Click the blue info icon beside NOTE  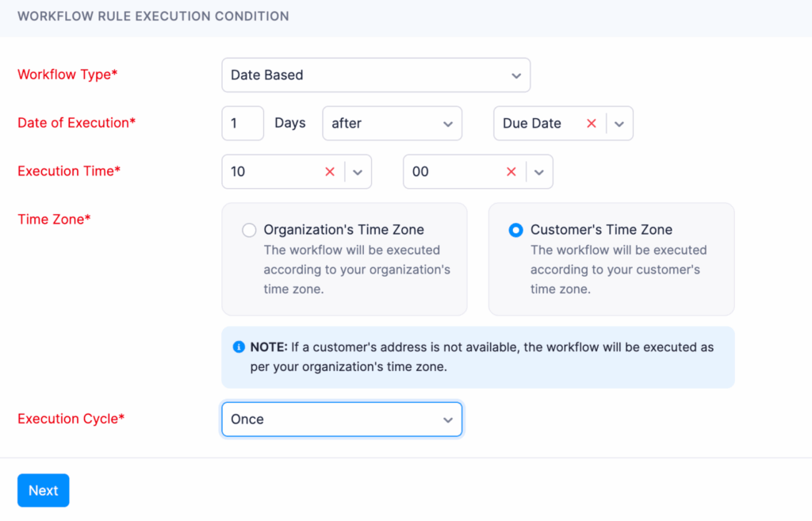(238, 347)
